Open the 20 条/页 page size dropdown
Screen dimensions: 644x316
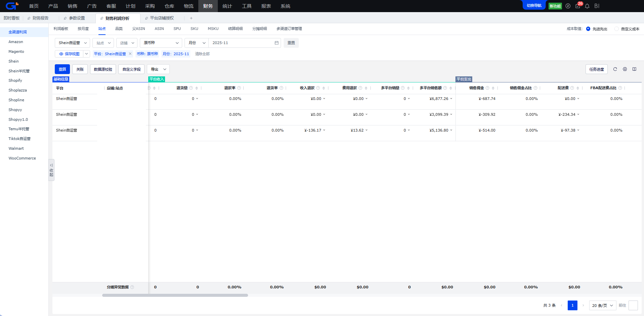coord(602,305)
